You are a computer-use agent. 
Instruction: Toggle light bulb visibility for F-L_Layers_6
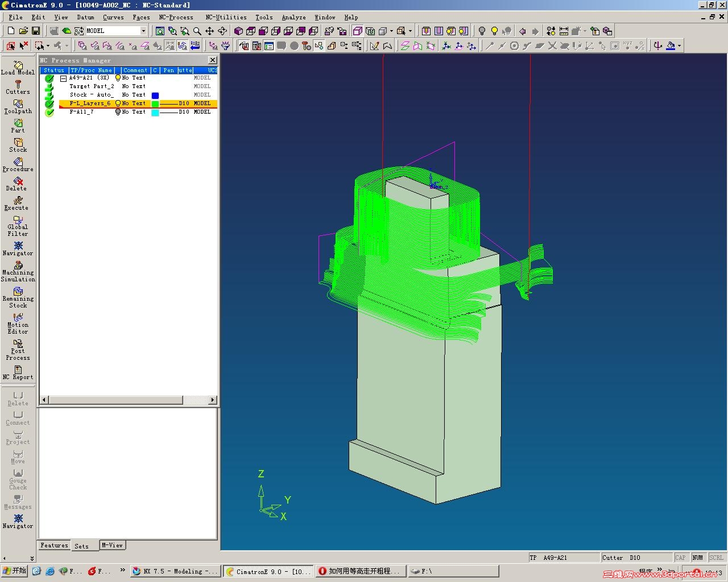pyautogui.click(x=118, y=103)
